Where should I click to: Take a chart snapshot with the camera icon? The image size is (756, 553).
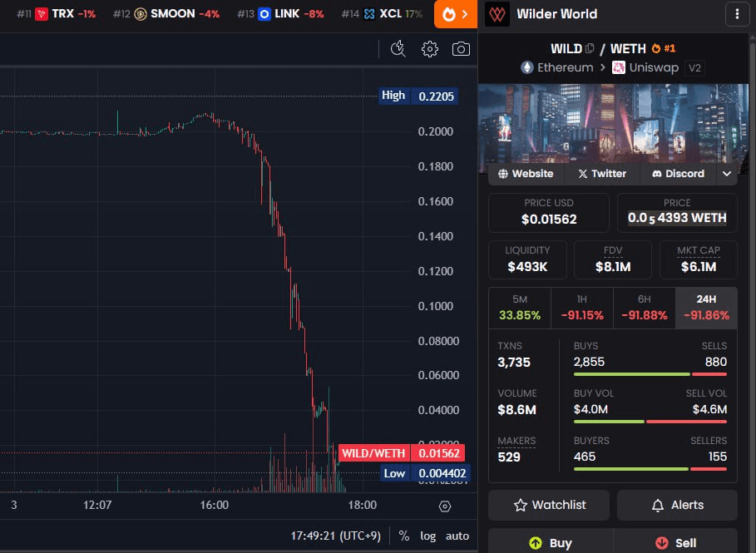(461, 49)
